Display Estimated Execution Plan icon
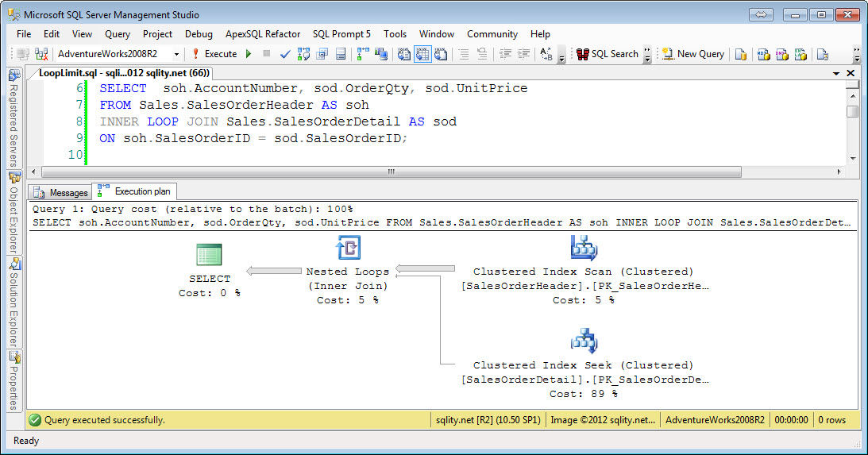The height and width of the screenshot is (455, 868). (303, 54)
